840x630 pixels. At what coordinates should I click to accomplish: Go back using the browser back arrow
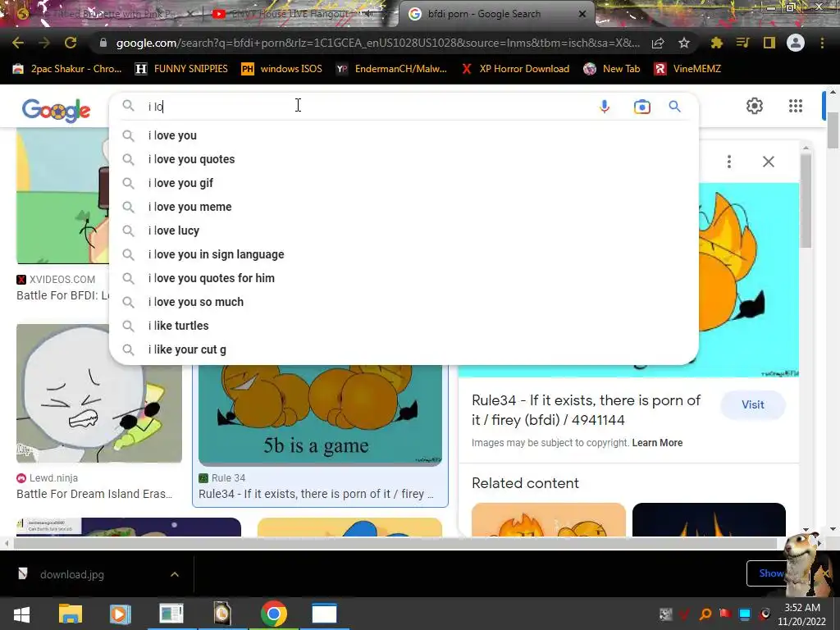click(x=18, y=43)
